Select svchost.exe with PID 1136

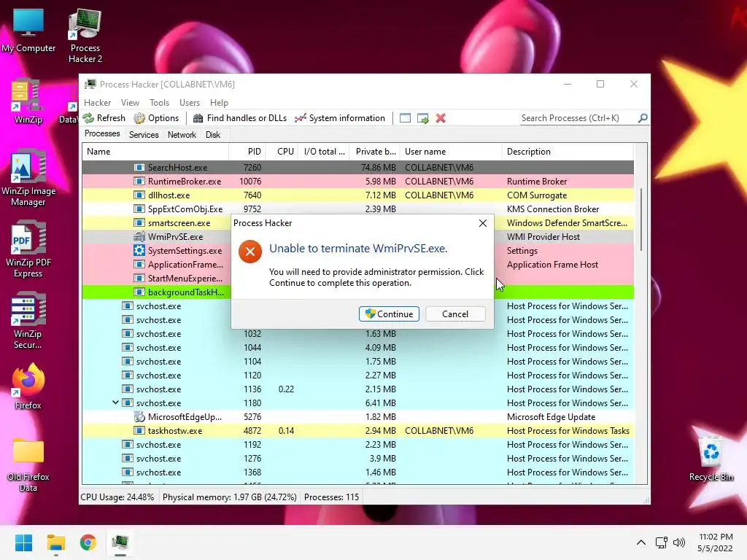pyautogui.click(x=357, y=389)
